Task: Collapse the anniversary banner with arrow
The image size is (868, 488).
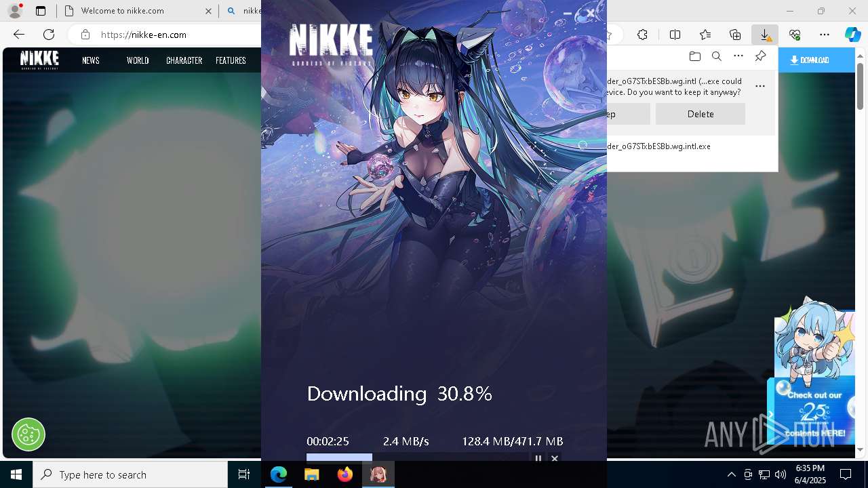Action: (x=770, y=414)
